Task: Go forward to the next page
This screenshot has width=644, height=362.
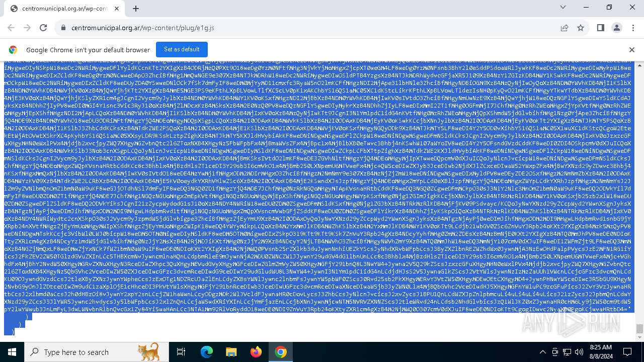Action: point(27,28)
